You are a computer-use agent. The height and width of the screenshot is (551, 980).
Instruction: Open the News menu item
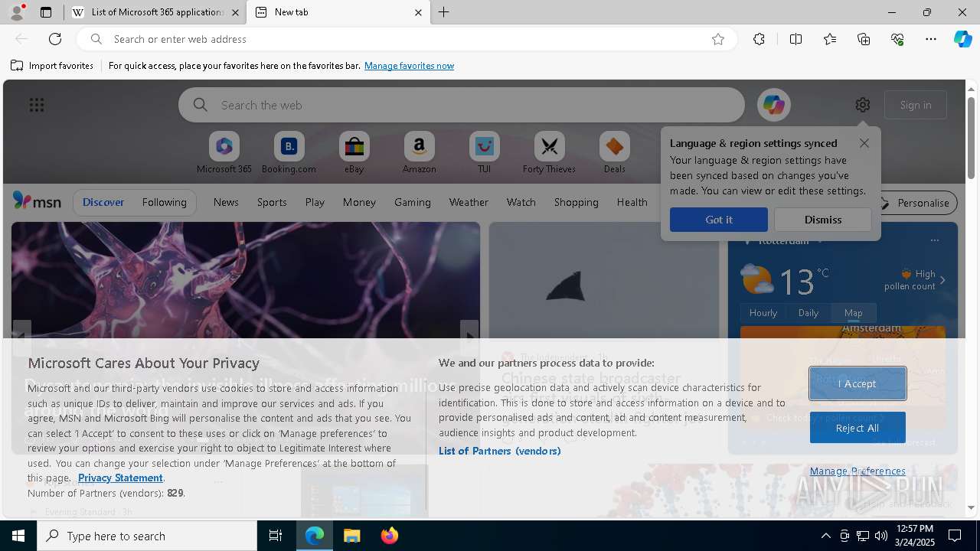(x=226, y=202)
